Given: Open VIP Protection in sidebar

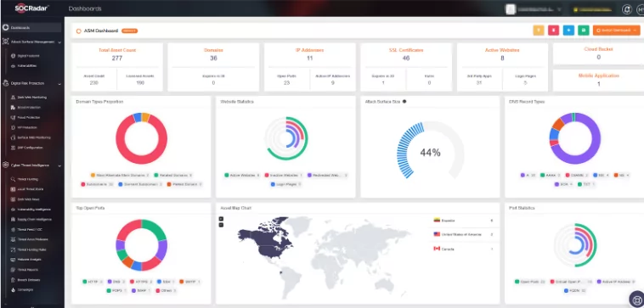Looking at the screenshot, I should point(25,127).
